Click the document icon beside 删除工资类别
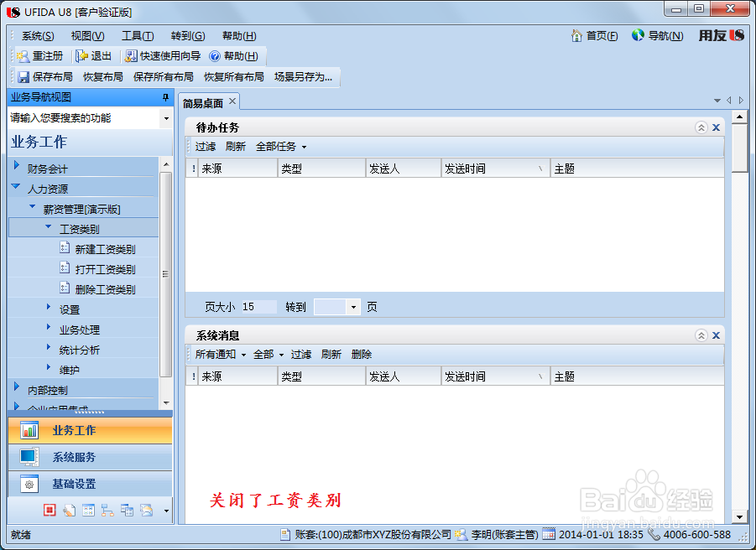This screenshot has height=550, width=756. tap(65, 288)
